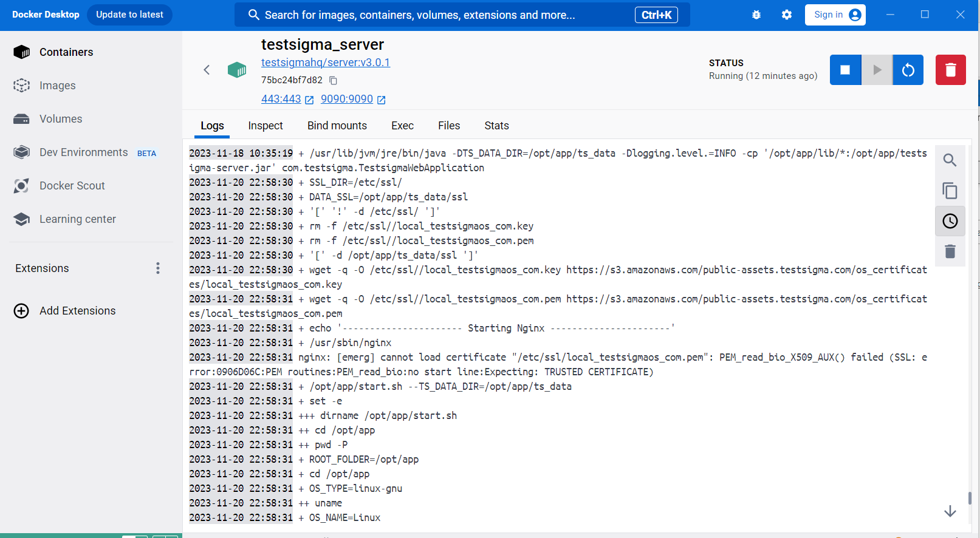Image resolution: width=980 pixels, height=538 pixels.
Task: Open the Stats tab
Action: [496, 126]
